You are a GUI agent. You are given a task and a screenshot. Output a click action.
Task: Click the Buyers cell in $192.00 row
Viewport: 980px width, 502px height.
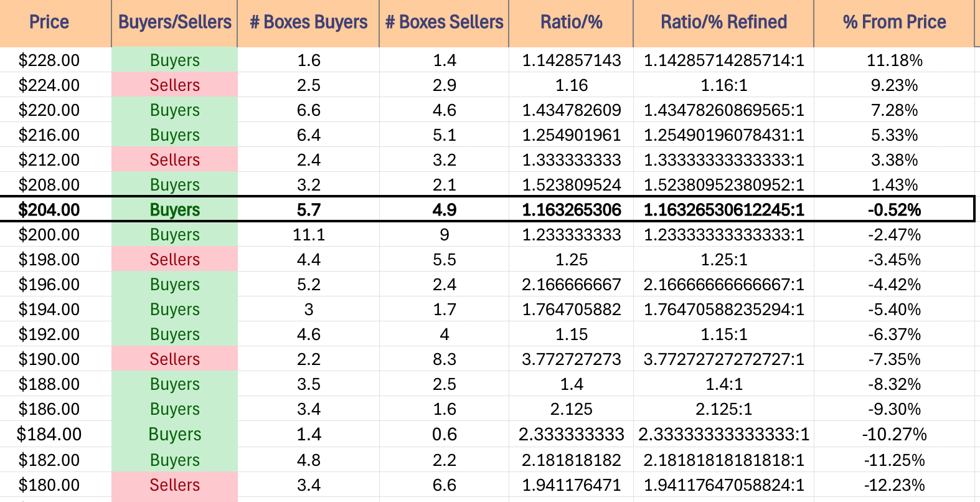point(174,334)
